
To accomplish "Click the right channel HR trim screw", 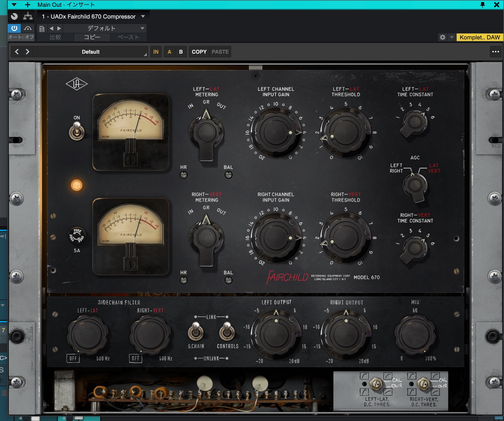I will pos(184,280).
